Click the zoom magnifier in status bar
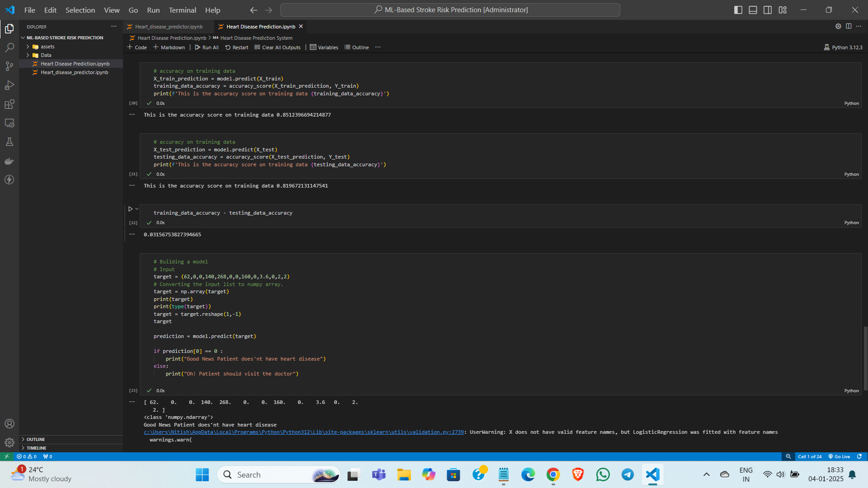The image size is (868, 488). pyautogui.click(x=788, y=457)
